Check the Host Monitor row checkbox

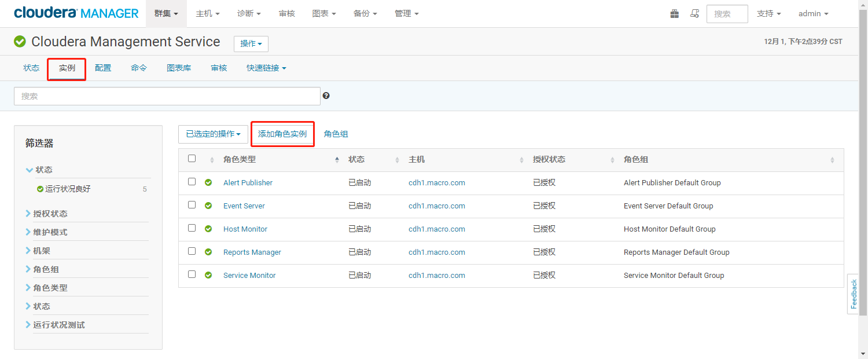[x=192, y=228]
